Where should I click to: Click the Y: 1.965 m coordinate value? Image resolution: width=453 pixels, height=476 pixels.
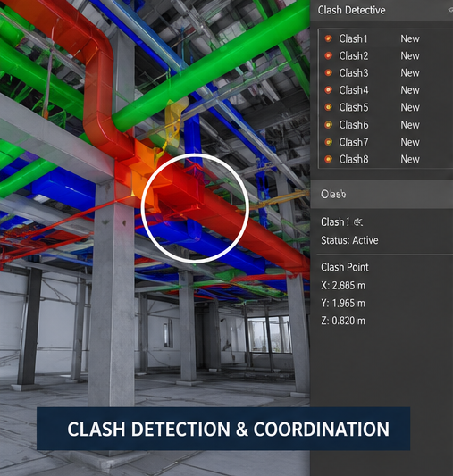click(343, 303)
